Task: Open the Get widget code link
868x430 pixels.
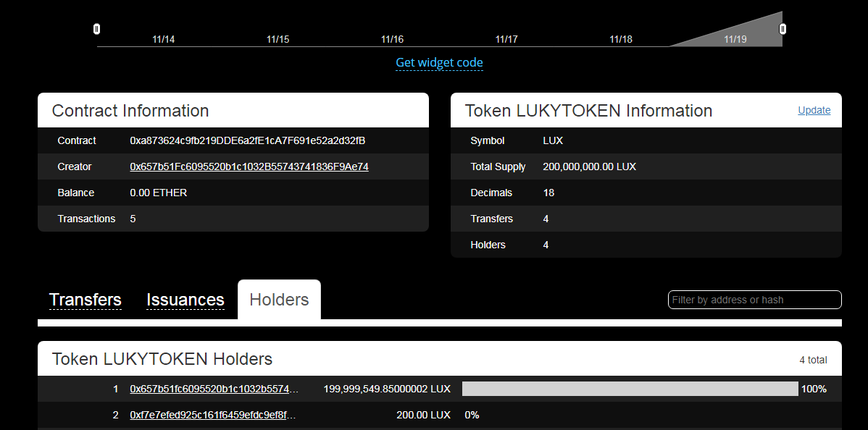Action: [x=440, y=62]
